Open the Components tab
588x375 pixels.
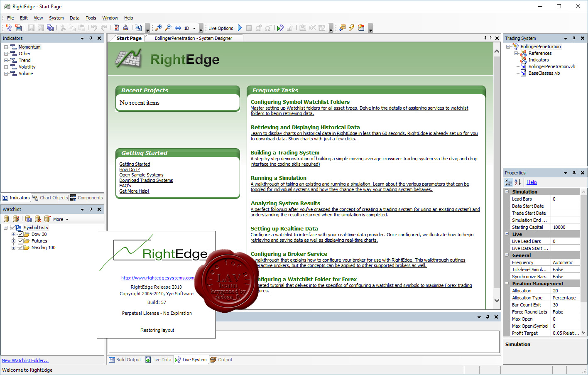tap(86, 198)
